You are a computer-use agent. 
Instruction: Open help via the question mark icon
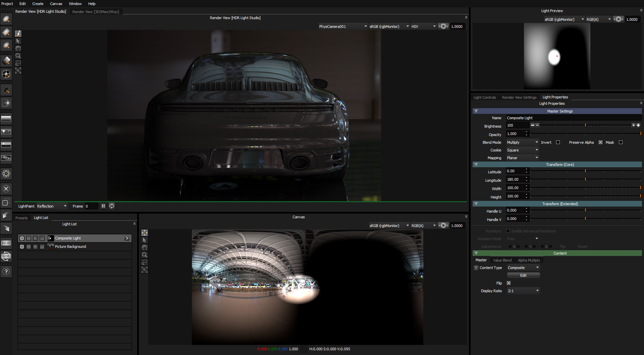tap(6, 271)
